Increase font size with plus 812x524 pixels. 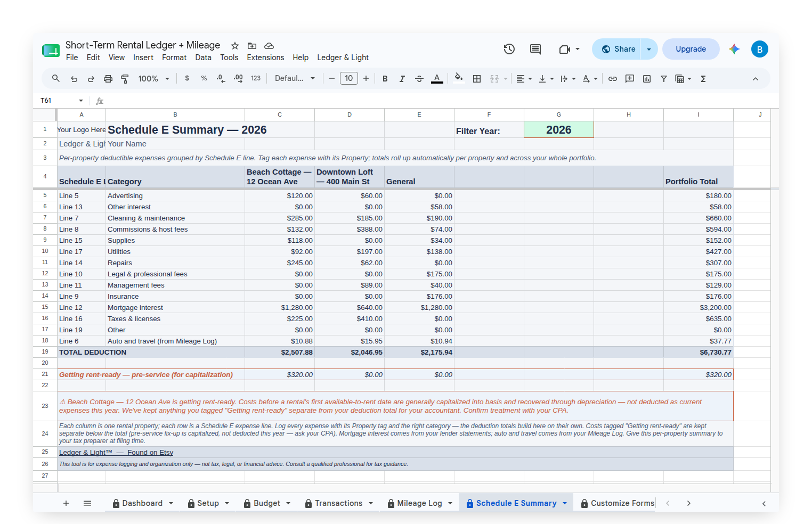366,78
